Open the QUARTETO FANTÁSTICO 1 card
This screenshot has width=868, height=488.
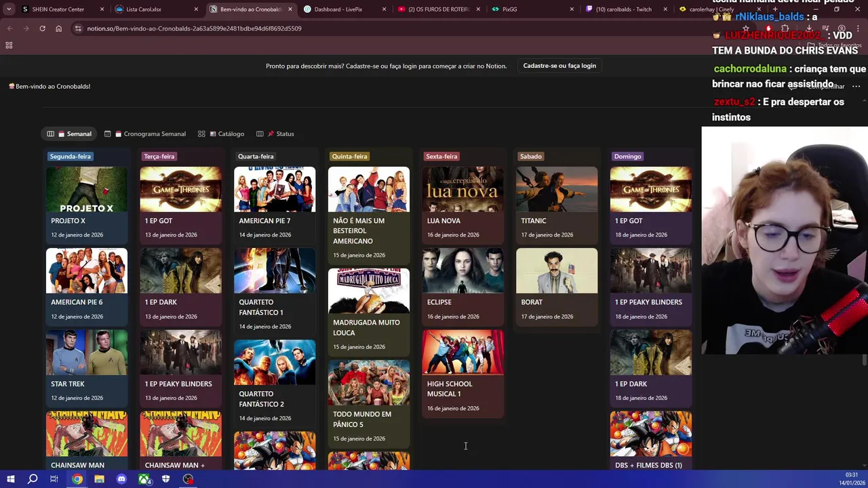[275, 291]
